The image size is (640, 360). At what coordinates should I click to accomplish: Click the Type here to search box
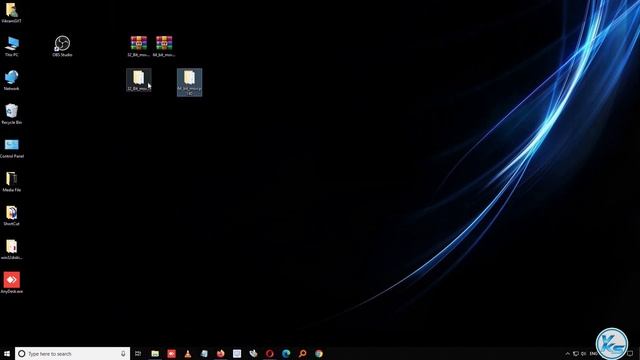(72, 353)
